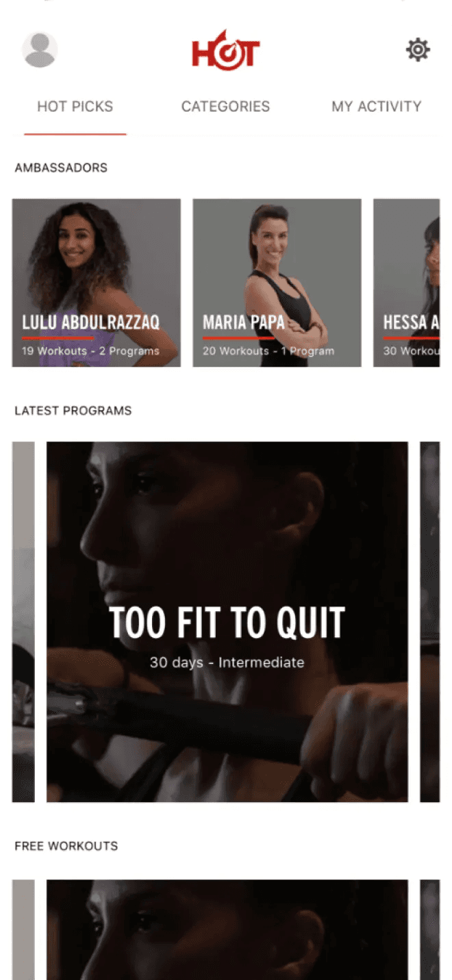
Task: Open the Too Fit To Quit program
Action: [x=227, y=621]
